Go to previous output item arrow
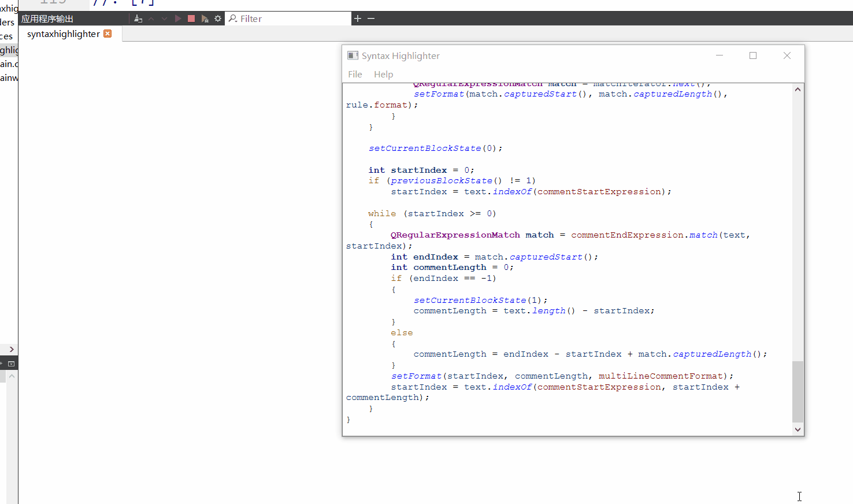 (x=151, y=18)
